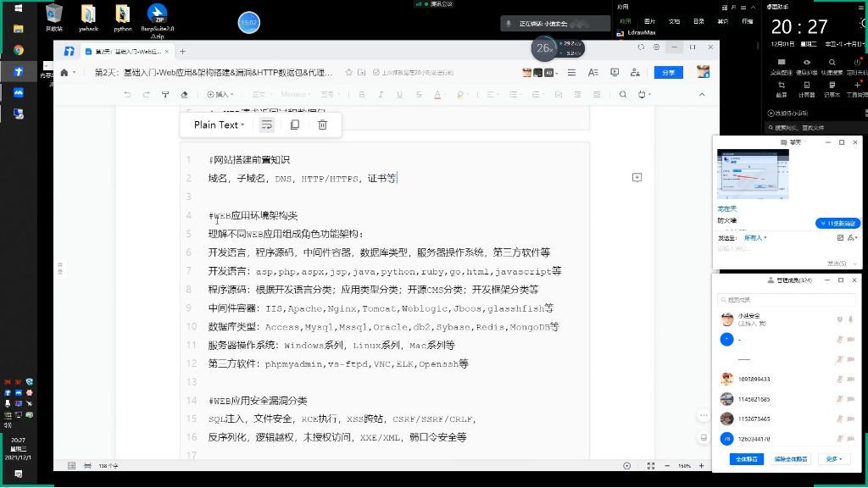Add a comment beside line 2
This screenshot has height=488, width=868.
coord(637,178)
